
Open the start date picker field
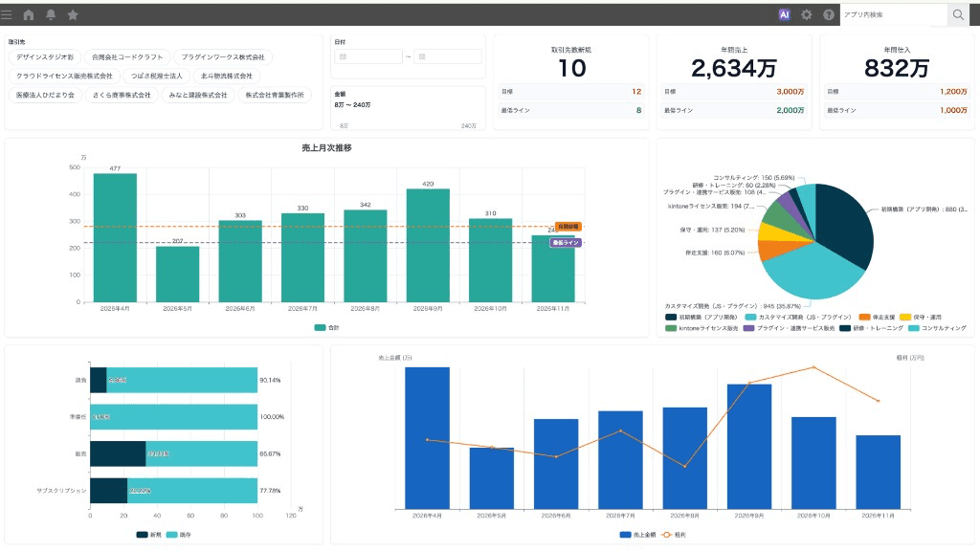coord(368,56)
